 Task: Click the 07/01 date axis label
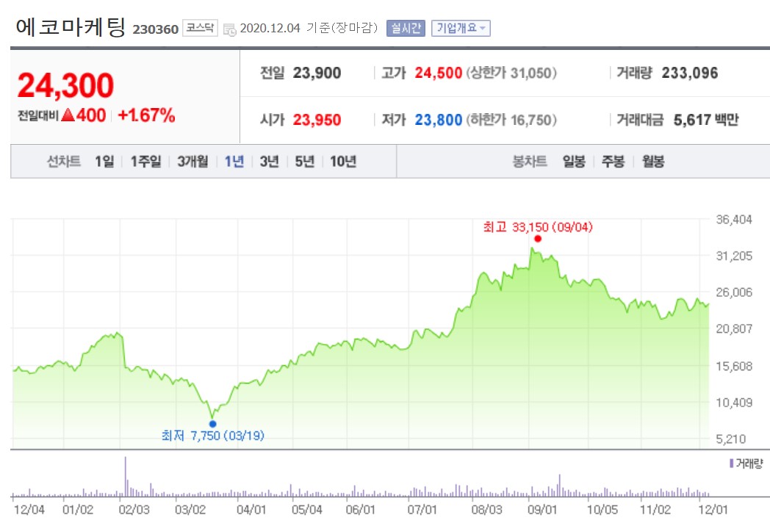pos(422,510)
